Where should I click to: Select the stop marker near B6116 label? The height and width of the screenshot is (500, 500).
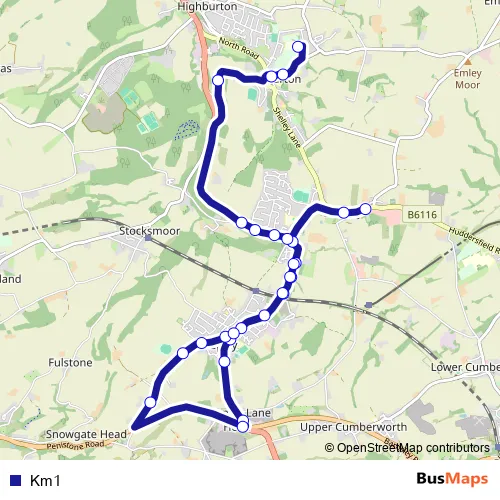click(x=366, y=209)
